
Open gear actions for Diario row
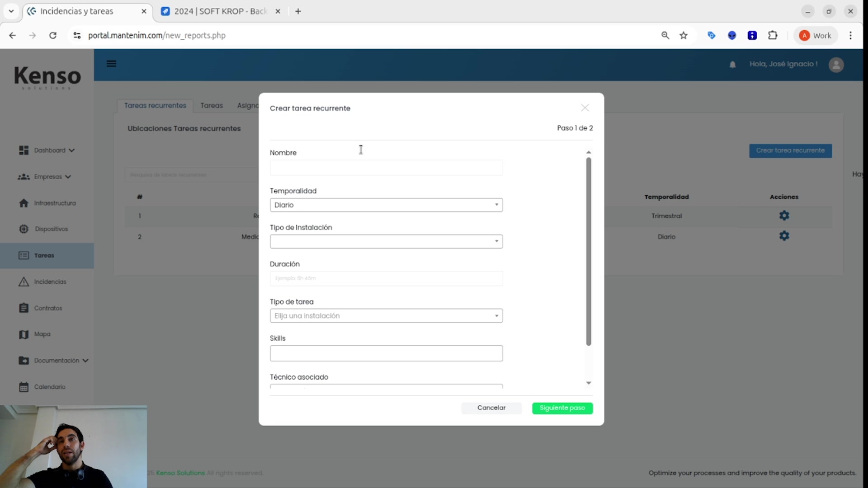pos(784,236)
